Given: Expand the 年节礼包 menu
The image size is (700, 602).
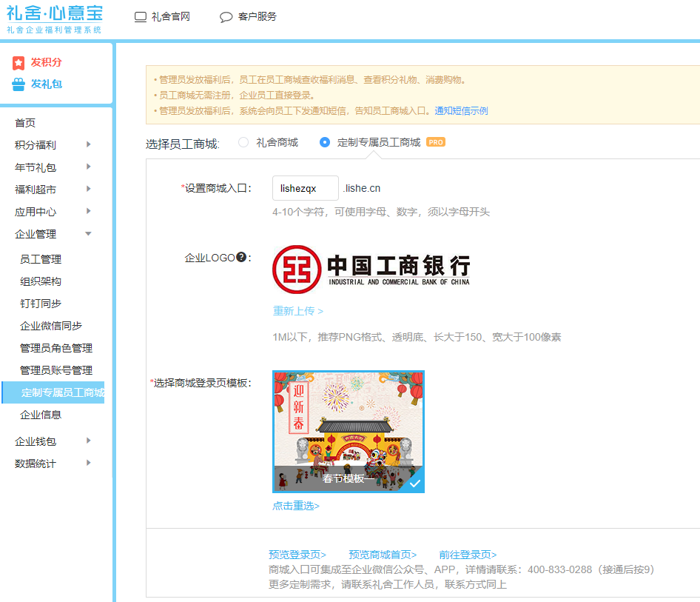Looking at the screenshot, I should (52, 167).
